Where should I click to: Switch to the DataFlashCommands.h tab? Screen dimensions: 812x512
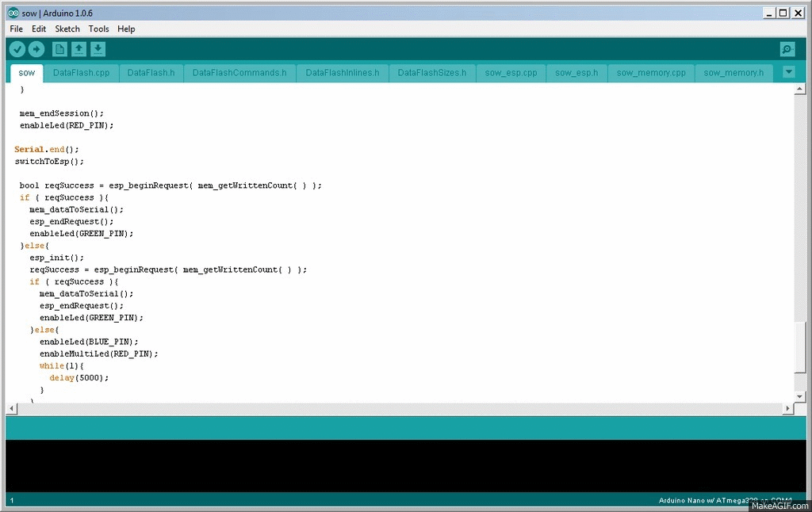coord(239,73)
